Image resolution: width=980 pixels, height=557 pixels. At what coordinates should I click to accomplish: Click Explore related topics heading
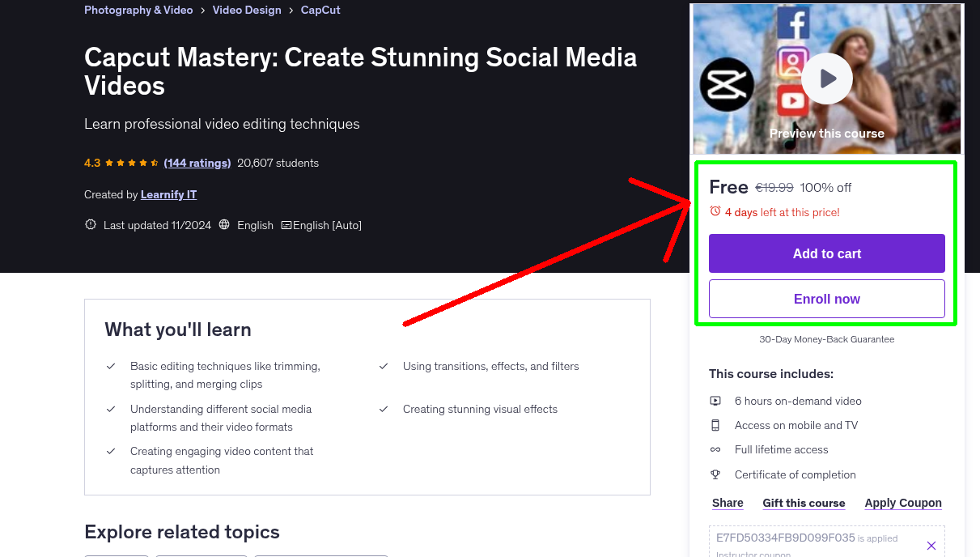pos(182,532)
